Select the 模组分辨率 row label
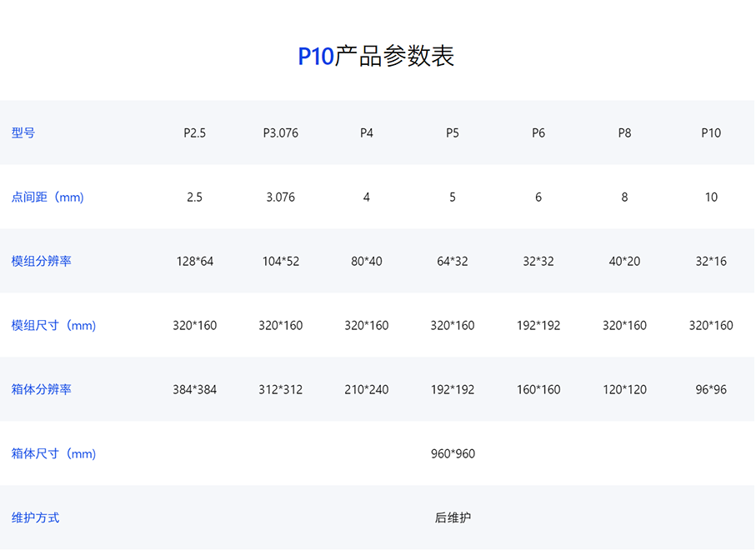The image size is (756, 550). pos(42,261)
